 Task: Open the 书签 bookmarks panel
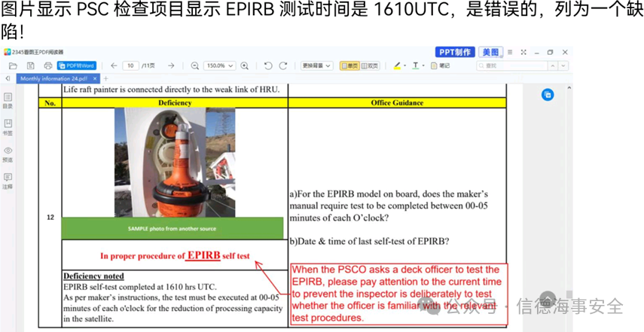click(8, 127)
